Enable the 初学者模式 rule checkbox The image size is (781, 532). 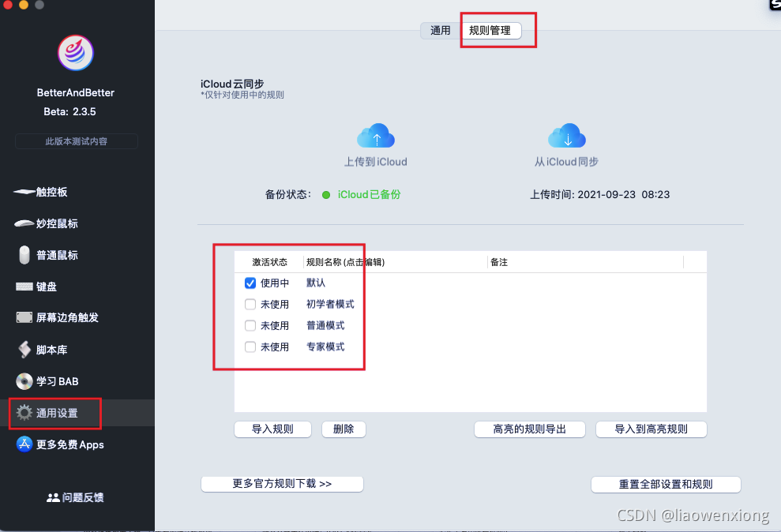click(249, 304)
